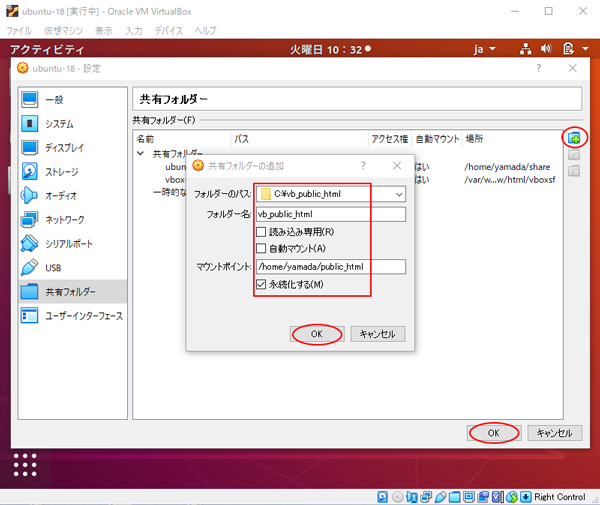The height and width of the screenshot is (505, 600).
Task: Open the 入力 menu
Action: coord(134,31)
